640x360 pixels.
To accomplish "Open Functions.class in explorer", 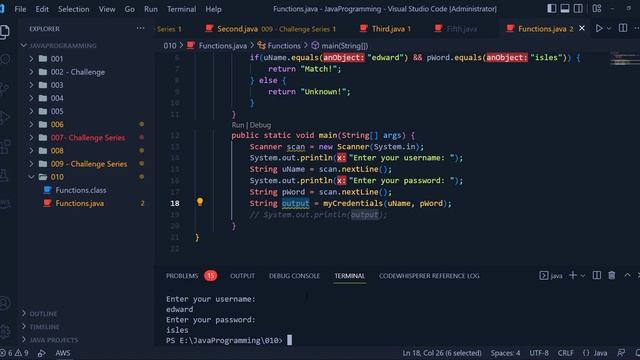I will click(82, 190).
